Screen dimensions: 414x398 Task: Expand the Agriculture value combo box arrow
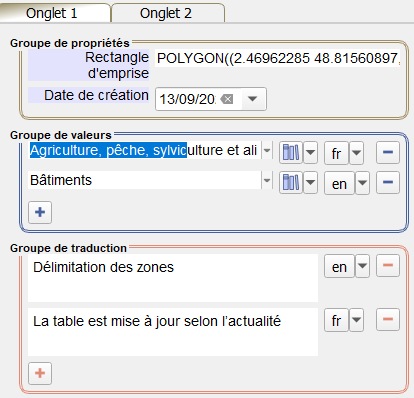pyautogui.click(x=267, y=150)
